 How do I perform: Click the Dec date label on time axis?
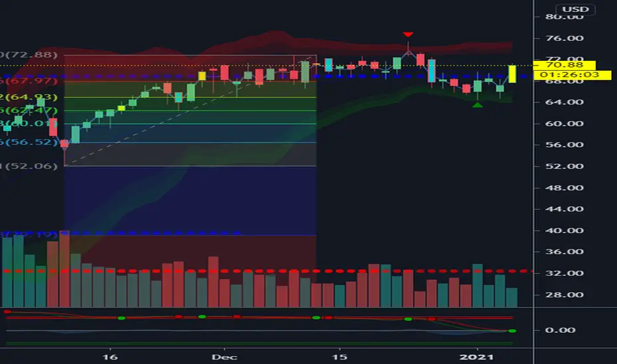224,357
